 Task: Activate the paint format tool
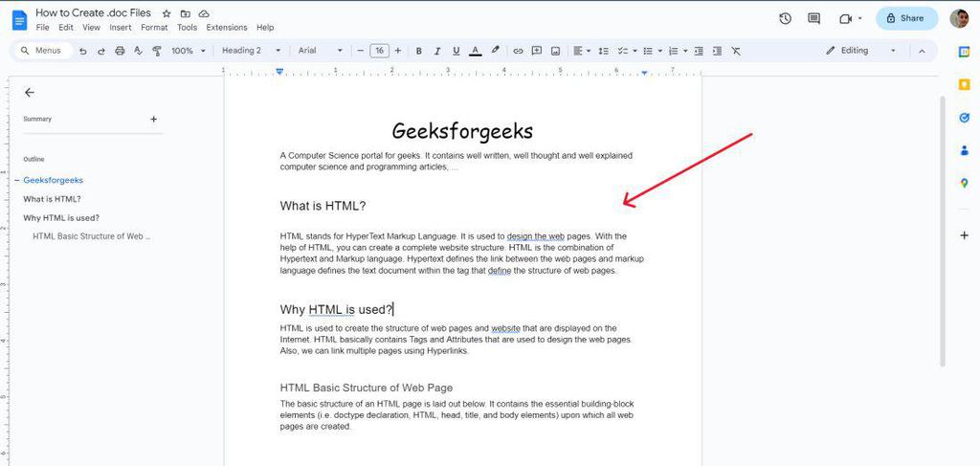157,52
